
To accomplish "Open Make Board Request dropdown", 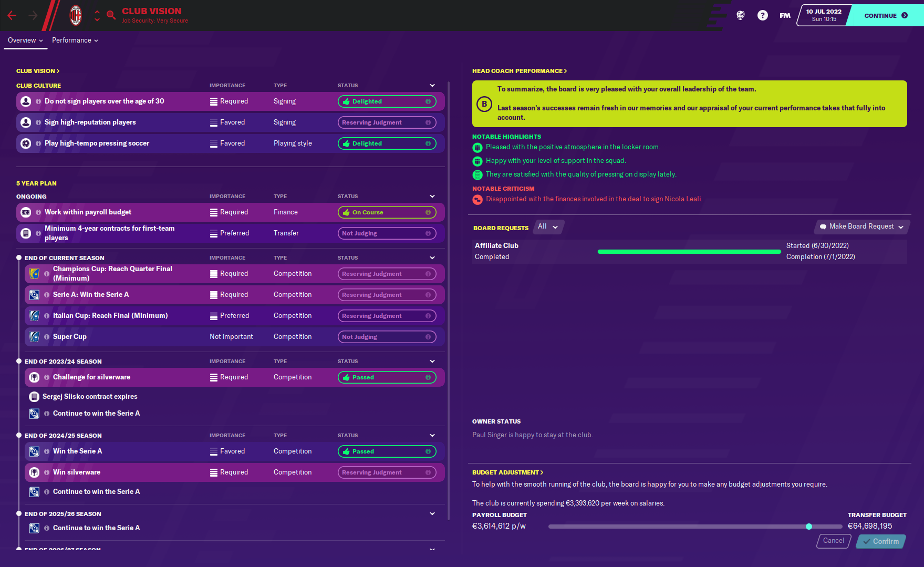I will [861, 226].
